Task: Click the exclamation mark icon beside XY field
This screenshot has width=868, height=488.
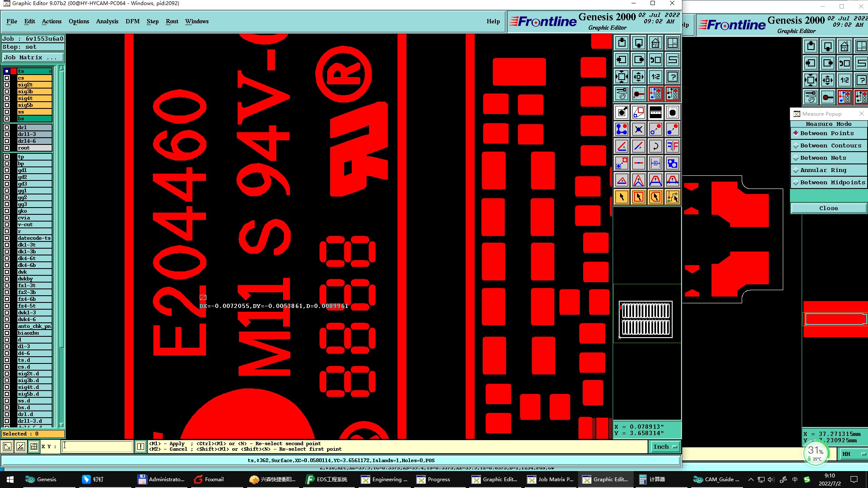Action: click(141, 446)
